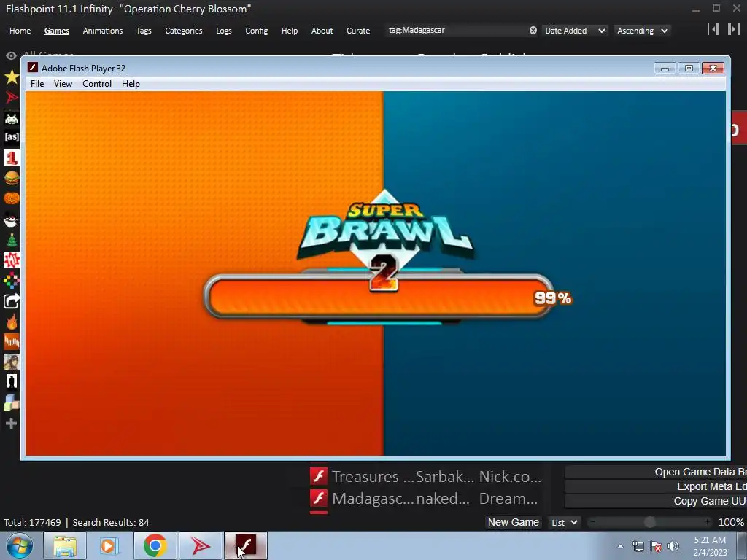The width and height of the screenshot is (747, 560).
Task: Show hidden system tray icons arrow
Action: (x=620, y=546)
